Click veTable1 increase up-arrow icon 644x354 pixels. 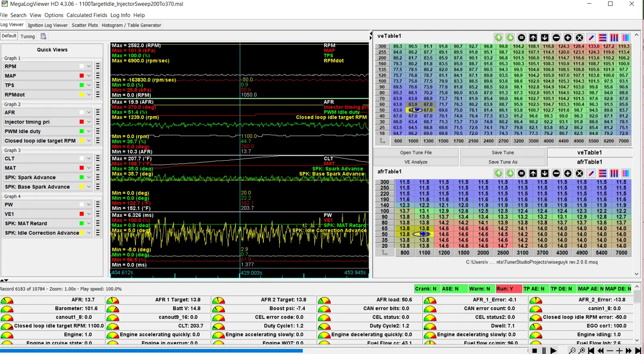pos(533,37)
